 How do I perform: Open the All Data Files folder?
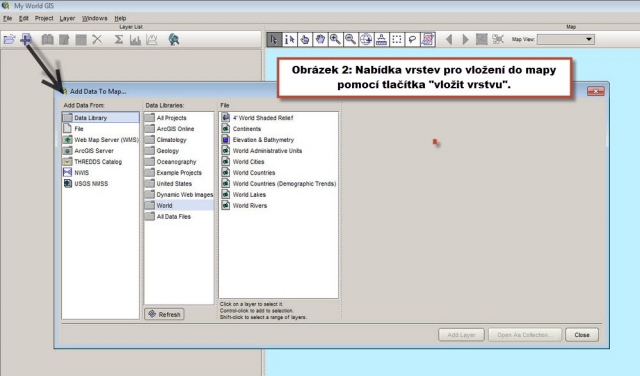(179, 217)
